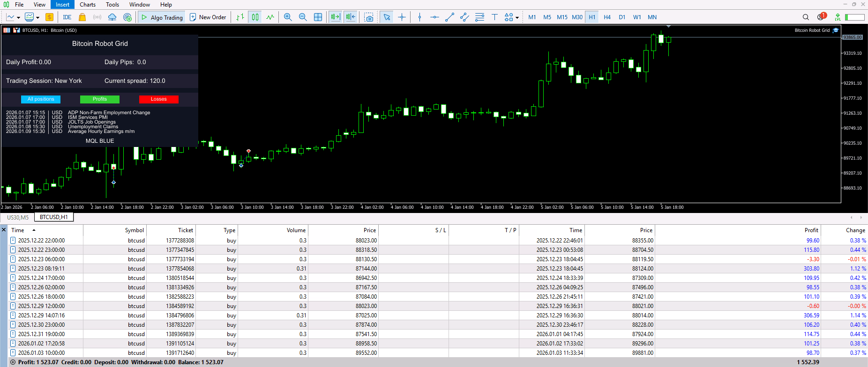Click the New Order button

coord(208,17)
